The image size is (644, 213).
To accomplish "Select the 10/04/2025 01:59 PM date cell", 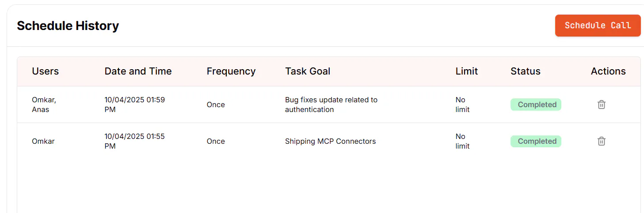I will pyautogui.click(x=134, y=105).
